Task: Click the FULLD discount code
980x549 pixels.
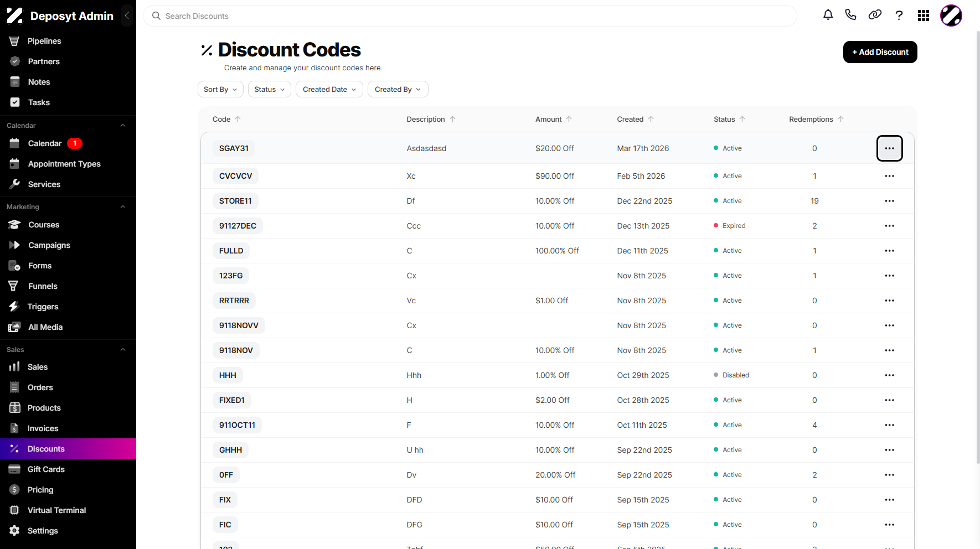Action: tap(231, 251)
